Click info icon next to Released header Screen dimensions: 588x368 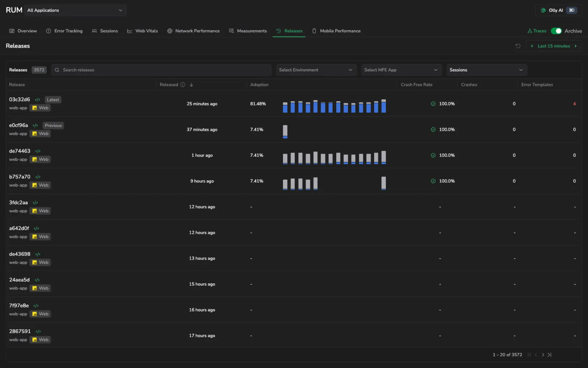183,85
